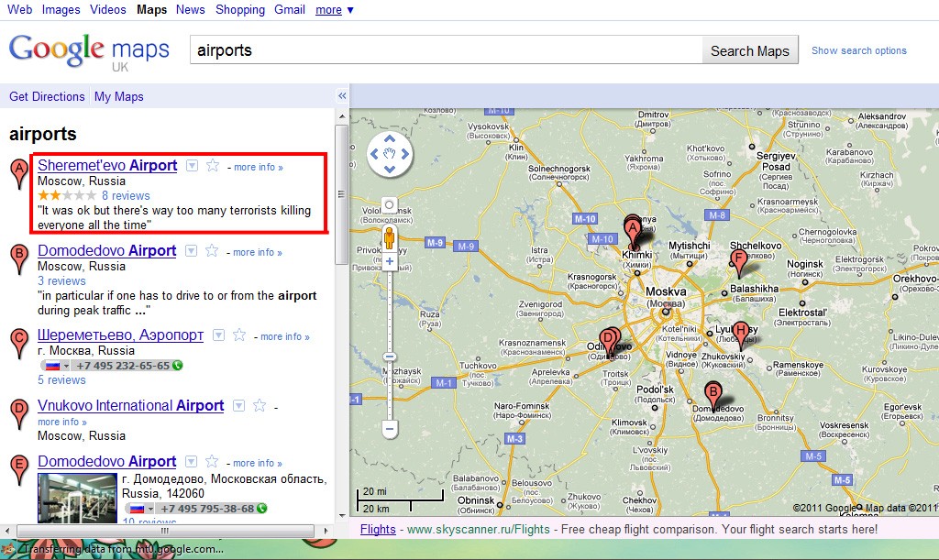Click the '5 reviews' link
This screenshot has height=560, width=939.
click(x=61, y=380)
